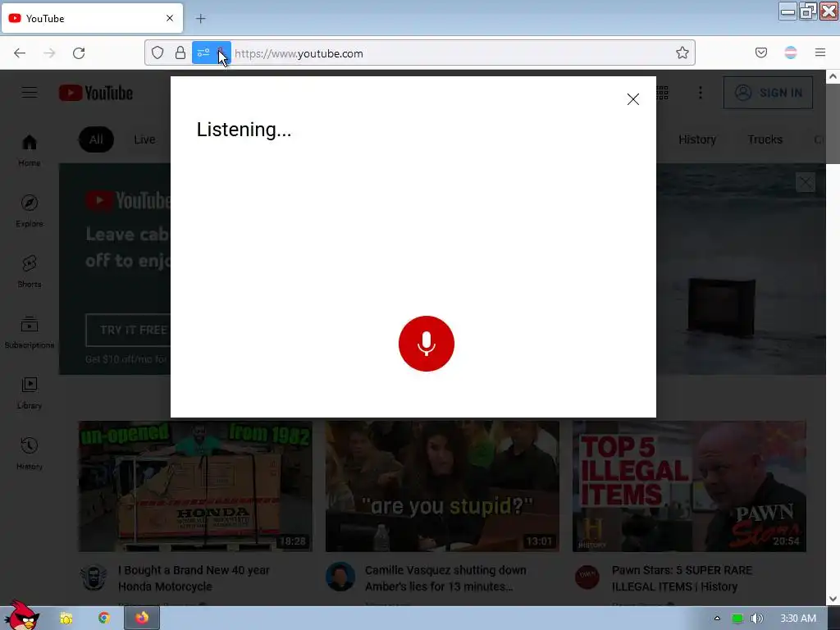Open Subscriptions in sidebar
Screen dimensions: 840x630
pos(30,332)
